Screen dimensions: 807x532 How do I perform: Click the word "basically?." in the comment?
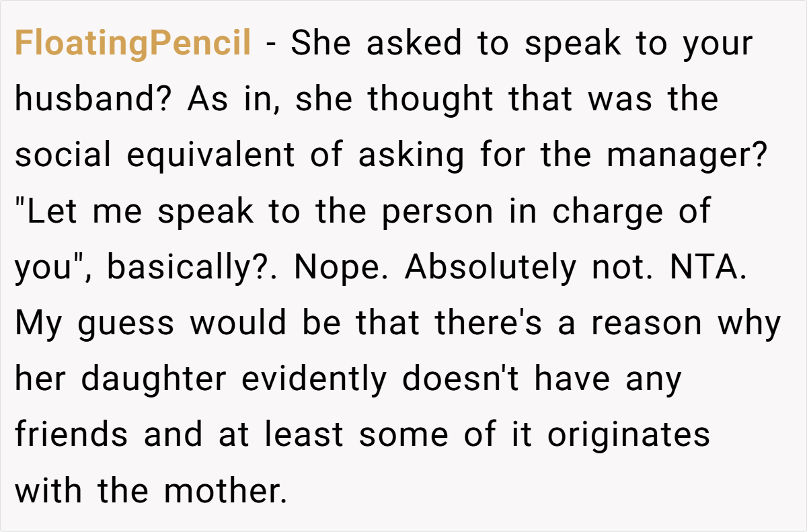click(x=193, y=269)
